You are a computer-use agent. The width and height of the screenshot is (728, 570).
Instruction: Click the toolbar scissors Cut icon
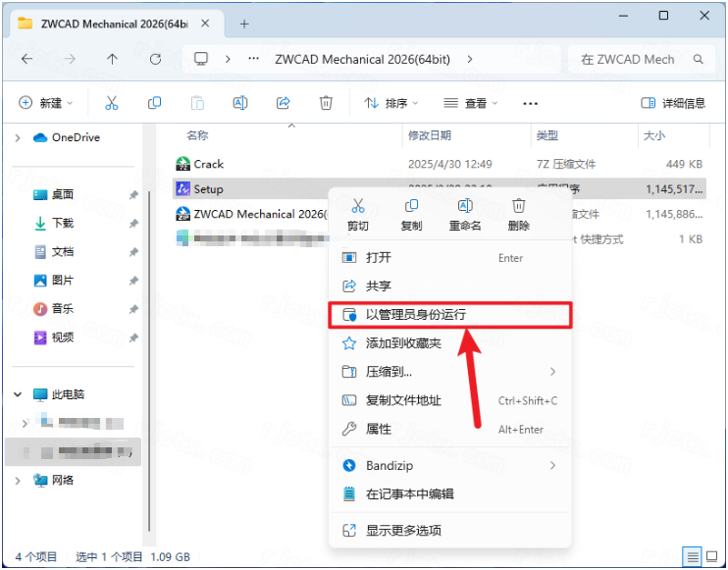click(112, 103)
